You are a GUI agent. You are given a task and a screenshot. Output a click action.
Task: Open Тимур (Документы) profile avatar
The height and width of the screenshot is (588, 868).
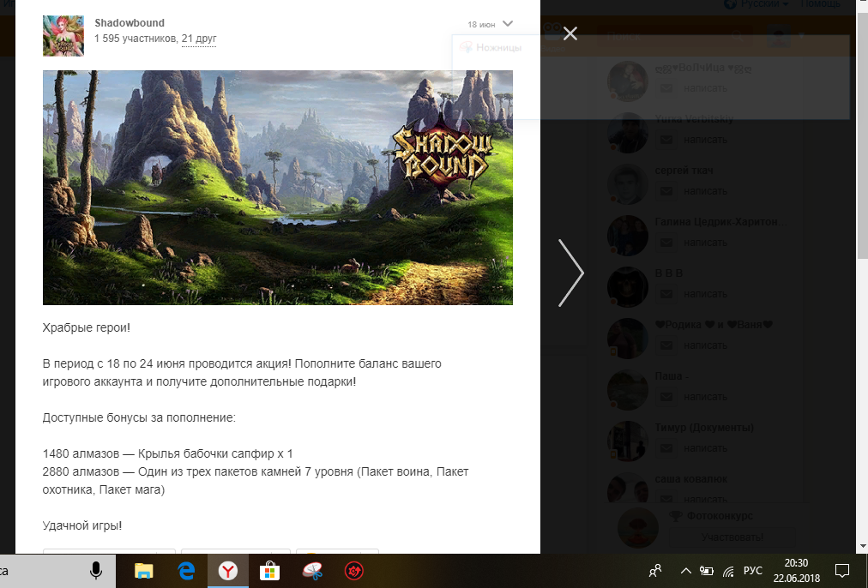(628, 441)
